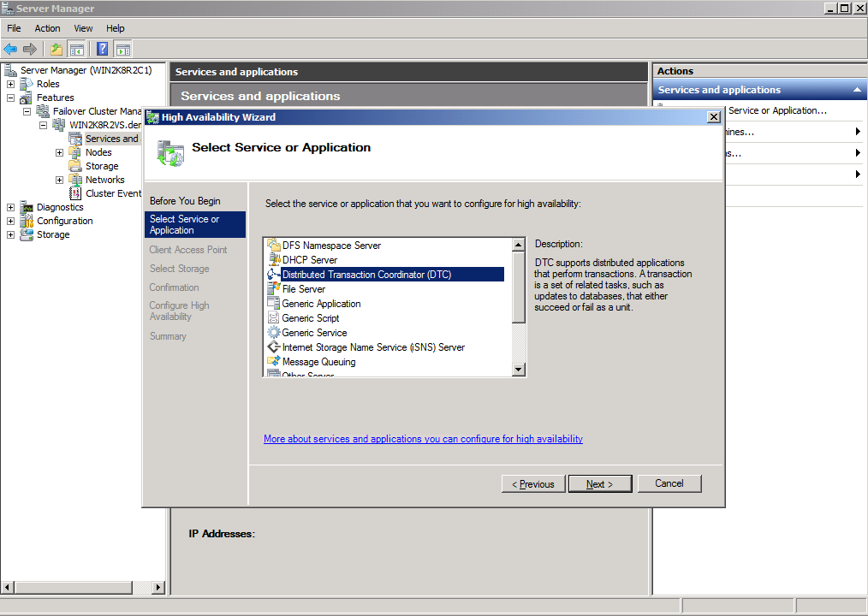Select Generic Script in the list
The image size is (868, 616).
click(310, 318)
